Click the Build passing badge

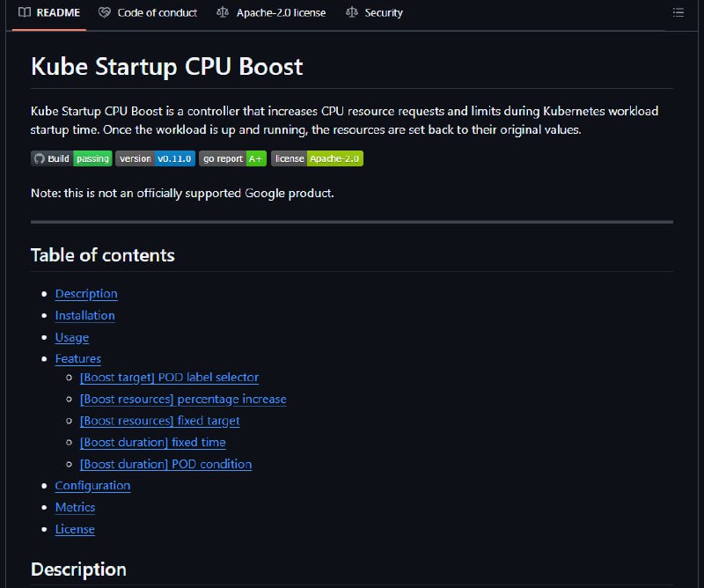click(x=71, y=158)
